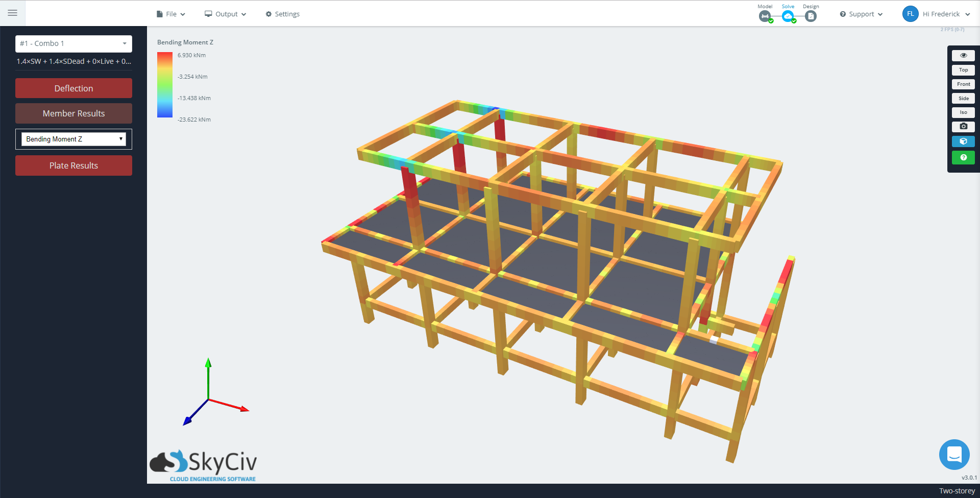Click the bending moment color legend bar
This screenshot has height=498, width=980.
pyautogui.click(x=164, y=85)
